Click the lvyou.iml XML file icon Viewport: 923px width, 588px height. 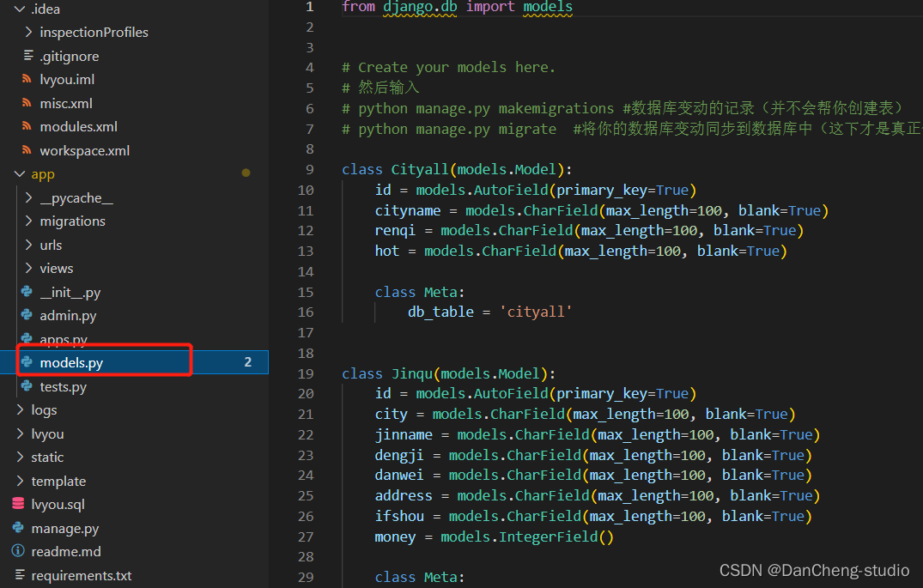tap(27, 78)
